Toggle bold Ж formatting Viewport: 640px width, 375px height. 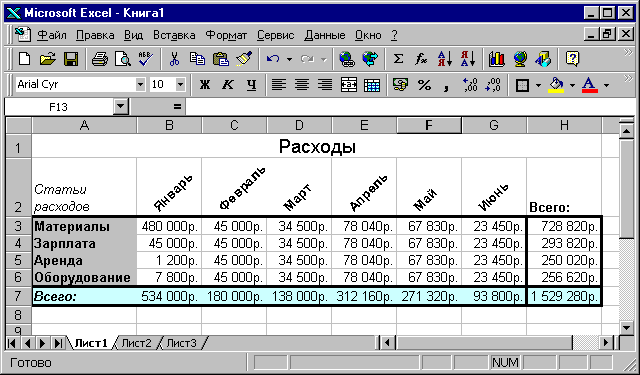[204, 85]
